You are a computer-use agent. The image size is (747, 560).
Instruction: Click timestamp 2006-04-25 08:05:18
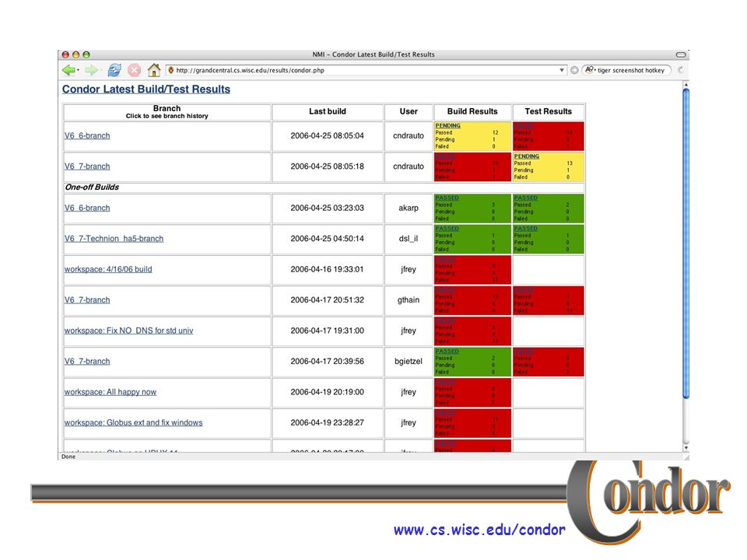pos(328,166)
